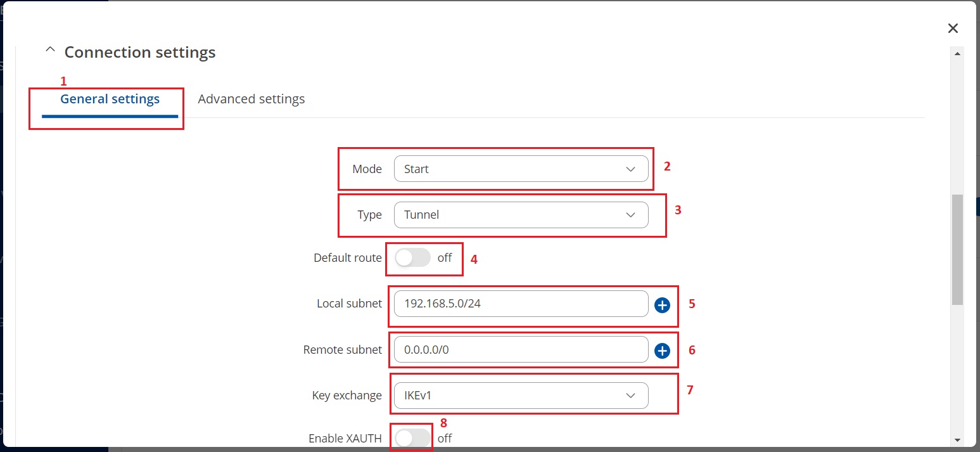980x452 pixels.
Task: Turn on the Enable XAUTH toggle
Action: 412,438
